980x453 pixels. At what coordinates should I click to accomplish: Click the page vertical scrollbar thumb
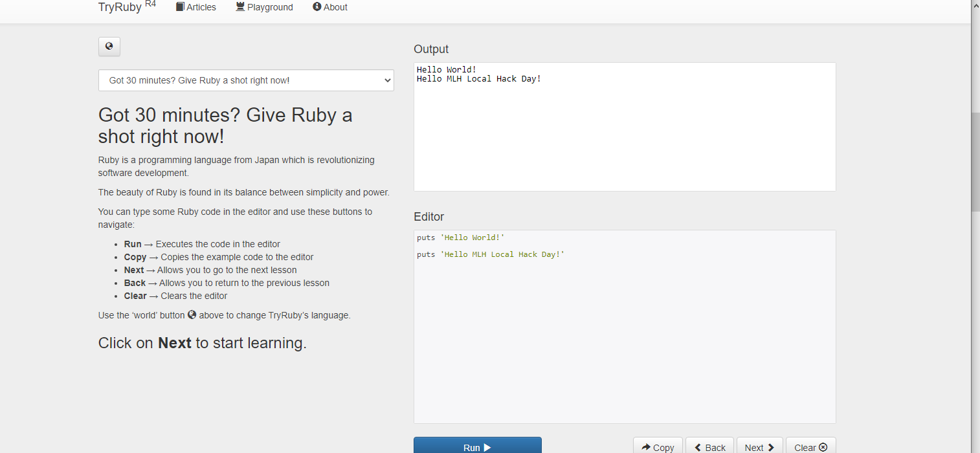coord(975,162)
